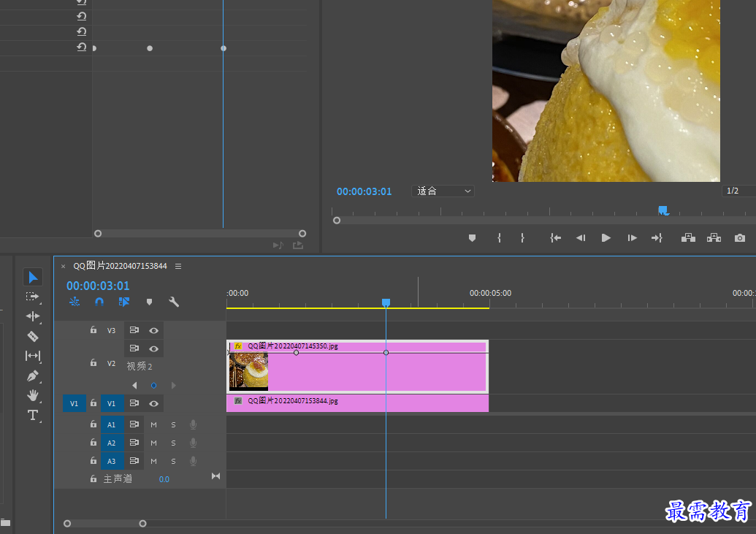
Task: Select the Razor tool
Action: [33, 336]
